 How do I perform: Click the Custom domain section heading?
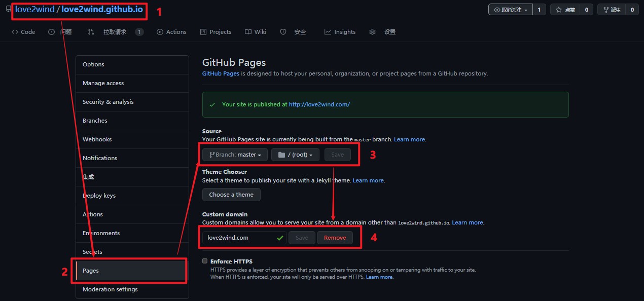(x=225, y=214)
